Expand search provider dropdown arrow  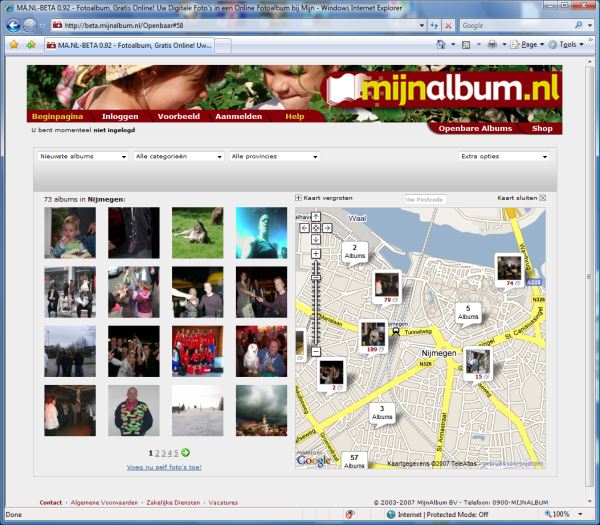pos(590,25)
